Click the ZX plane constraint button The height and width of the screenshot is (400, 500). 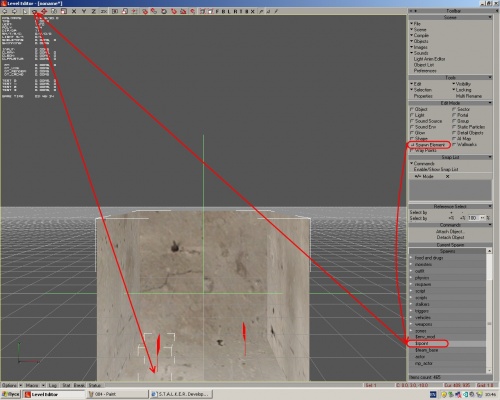[x=104, y=11]
